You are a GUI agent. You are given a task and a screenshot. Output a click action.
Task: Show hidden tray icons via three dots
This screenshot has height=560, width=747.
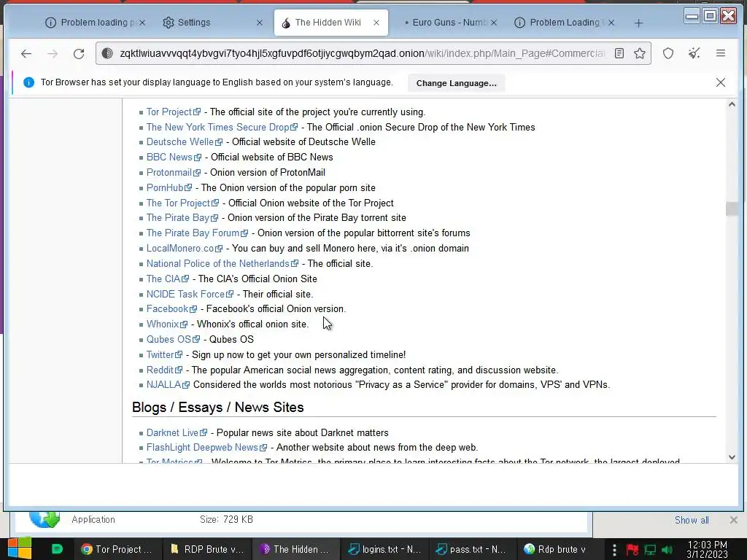click(614, 550)
